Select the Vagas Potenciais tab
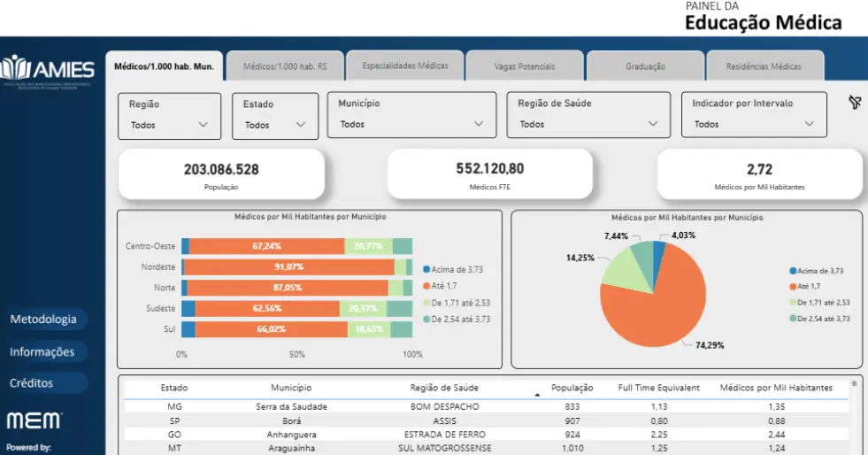868x455 pixels. [525, 66]
